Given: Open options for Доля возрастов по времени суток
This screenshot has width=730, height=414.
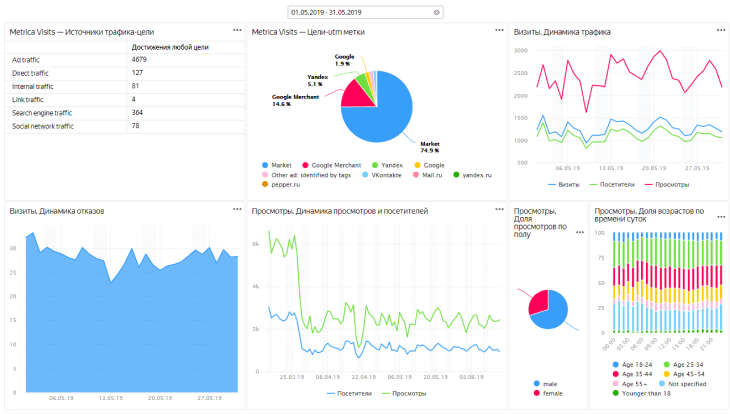Looking at the screenshot, I should pyautogui.click(x=717, y=210).
